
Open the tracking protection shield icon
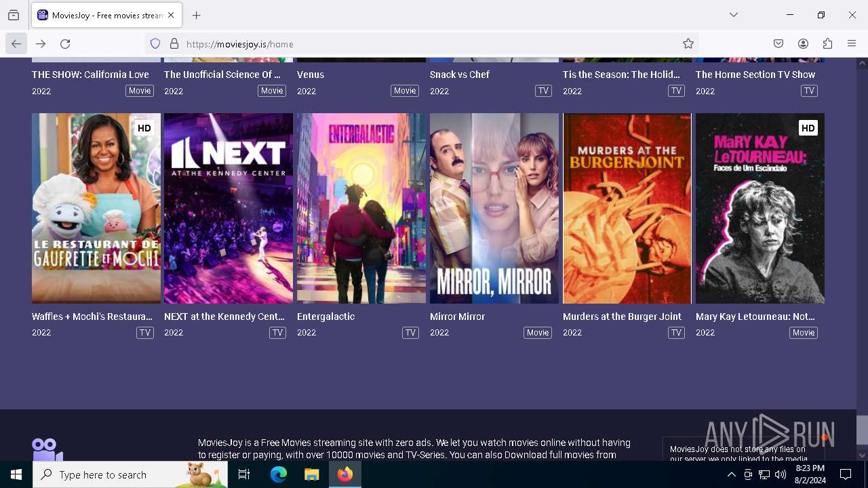pyautogui.click(x=155, y=44)
